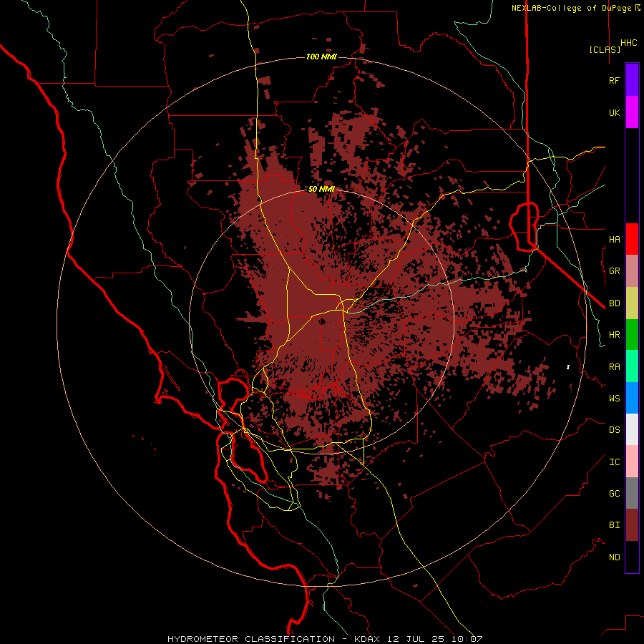This screenshot has width=644, height=644.
Task: Click the 100 NMI range ring label
Action: tap(321, 57)
